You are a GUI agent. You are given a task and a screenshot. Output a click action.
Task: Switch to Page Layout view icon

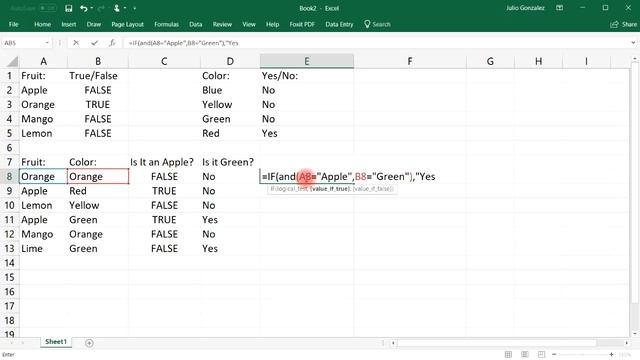525,354
